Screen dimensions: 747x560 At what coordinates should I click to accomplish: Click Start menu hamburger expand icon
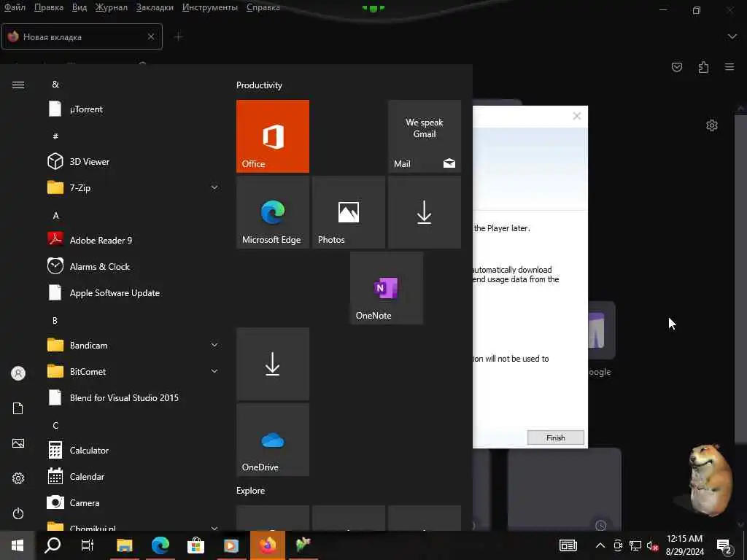[18, 85]
